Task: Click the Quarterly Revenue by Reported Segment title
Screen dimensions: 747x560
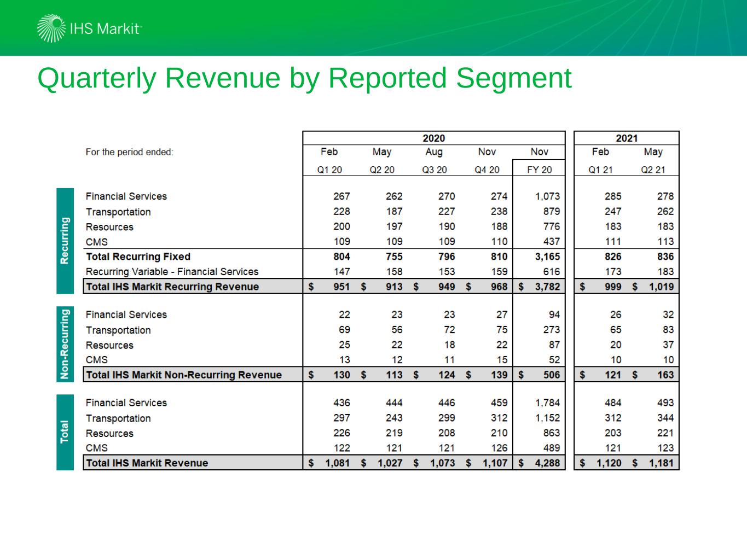Action: coord(304,78)
